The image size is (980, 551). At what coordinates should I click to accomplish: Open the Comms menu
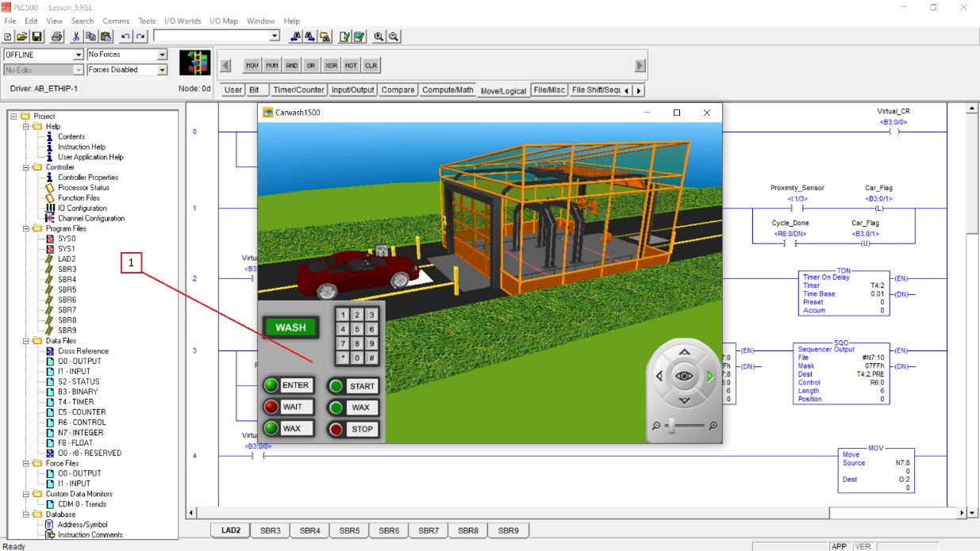[x=116, y=21]
